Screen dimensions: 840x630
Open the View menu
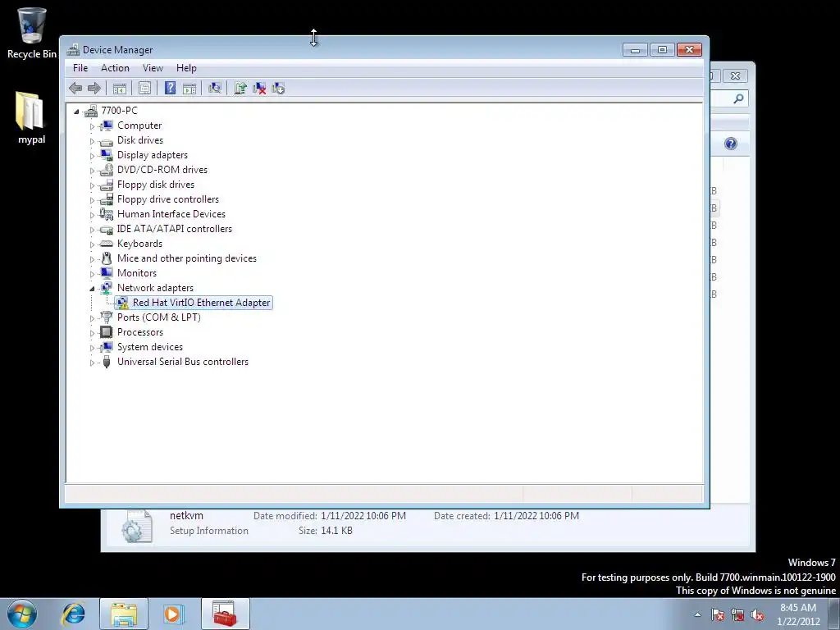153,68
